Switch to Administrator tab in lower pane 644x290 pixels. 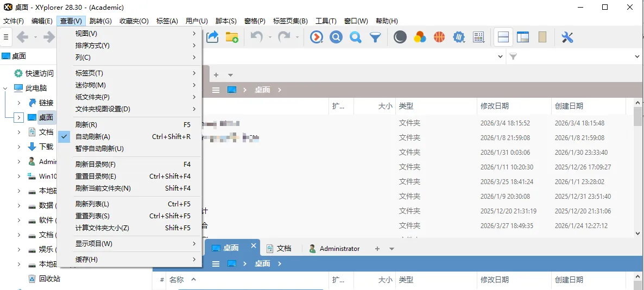point(334,249)
